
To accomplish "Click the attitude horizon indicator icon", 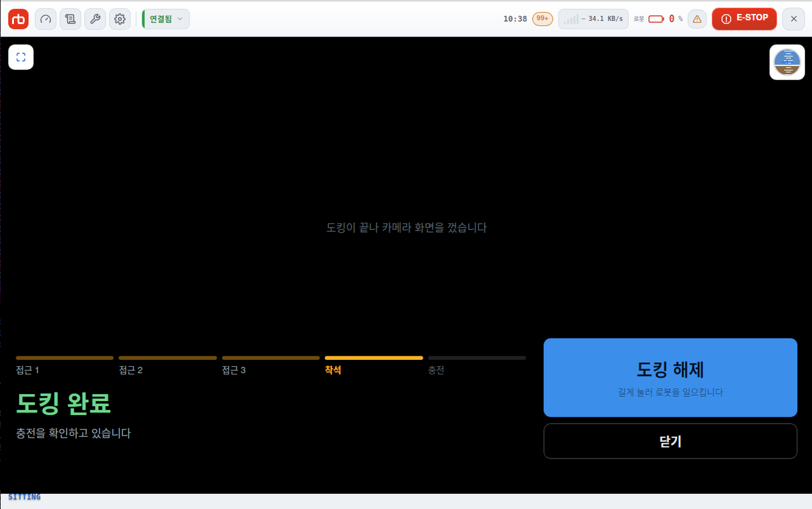I will point(787,62).
